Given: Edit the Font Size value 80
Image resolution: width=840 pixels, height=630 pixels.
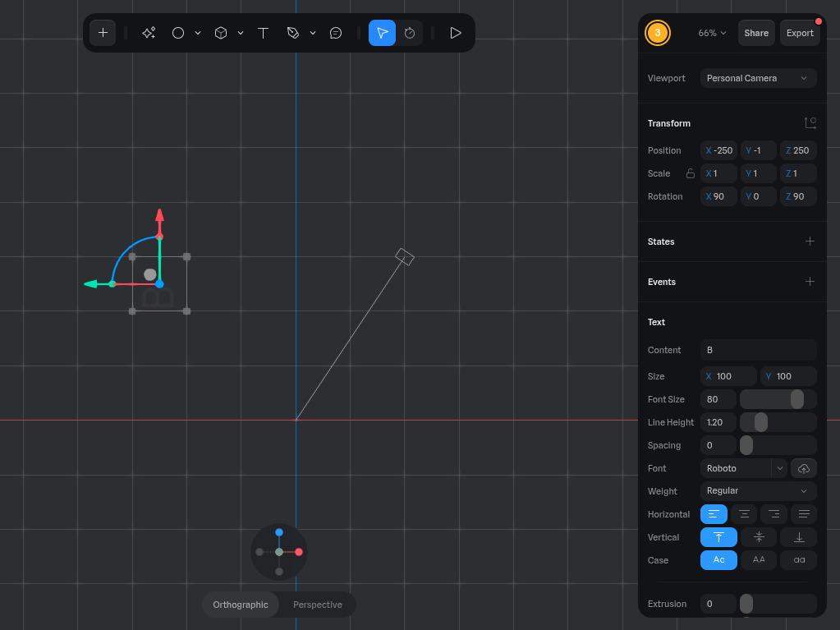Looking at the screenshot, I should (718, 399).
